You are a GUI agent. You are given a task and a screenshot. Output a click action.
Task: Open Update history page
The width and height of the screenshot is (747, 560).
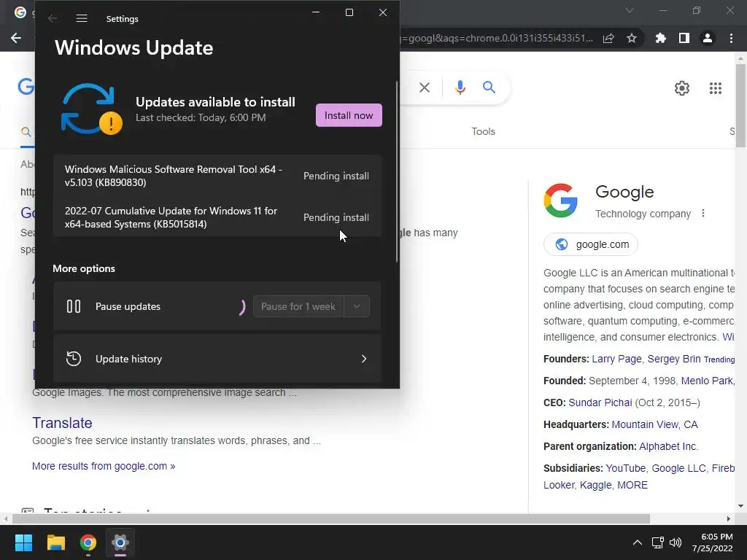(217, 359)
